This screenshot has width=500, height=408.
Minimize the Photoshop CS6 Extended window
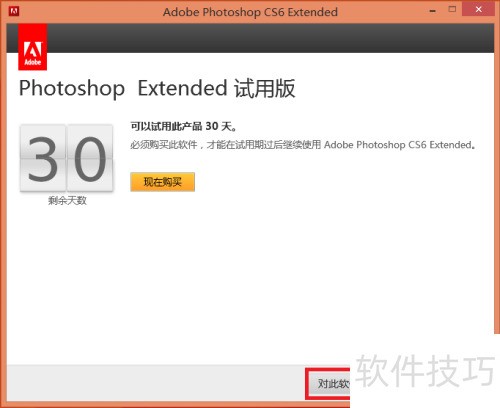coord(433,10)
